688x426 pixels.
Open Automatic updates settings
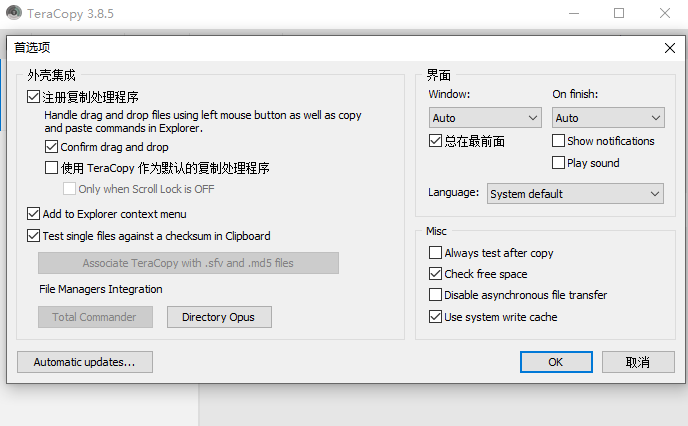point(85,362)
